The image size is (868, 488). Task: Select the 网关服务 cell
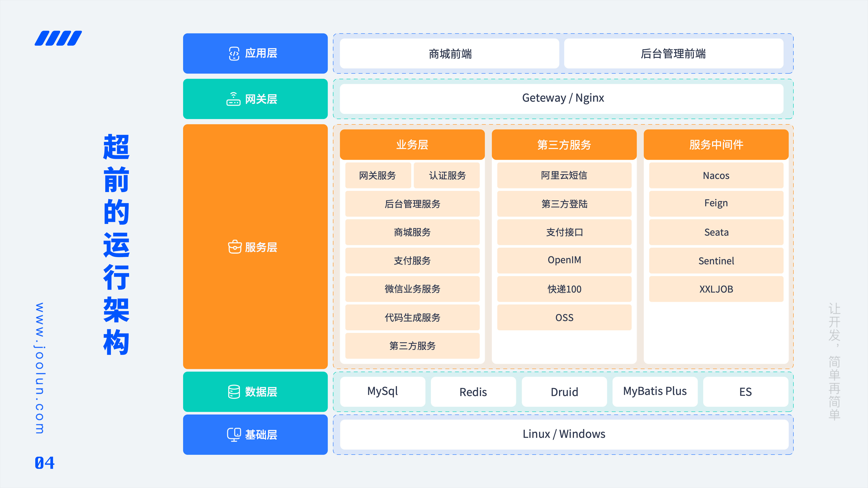tap(378, 176)
